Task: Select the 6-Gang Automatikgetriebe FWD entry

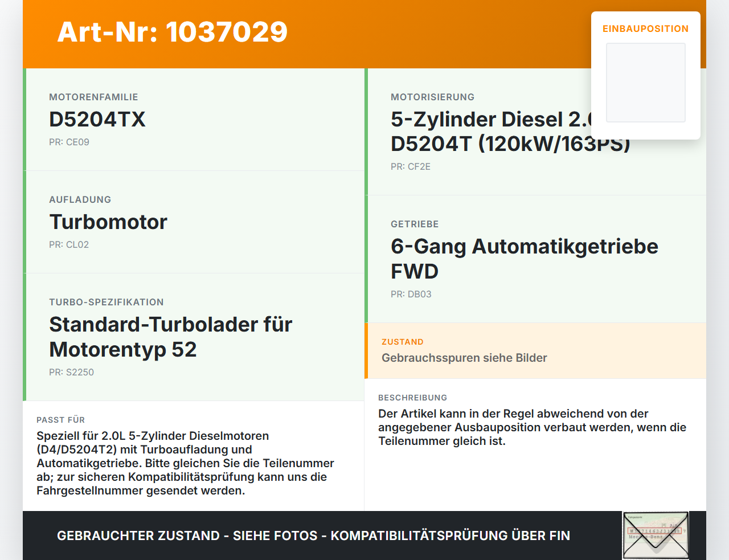Action: (x=525, y=259)
